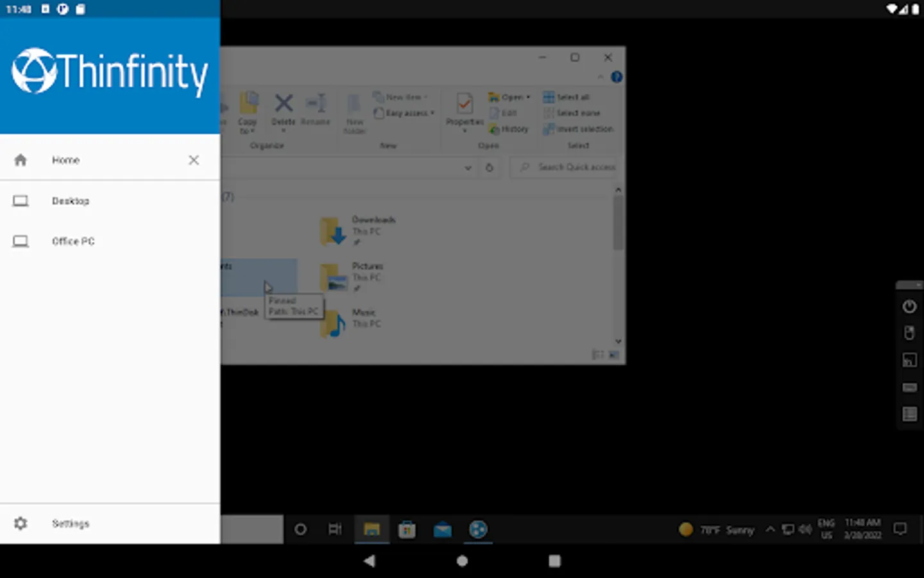
Task: Close the Home connection with the X
Action: point(194,160)
